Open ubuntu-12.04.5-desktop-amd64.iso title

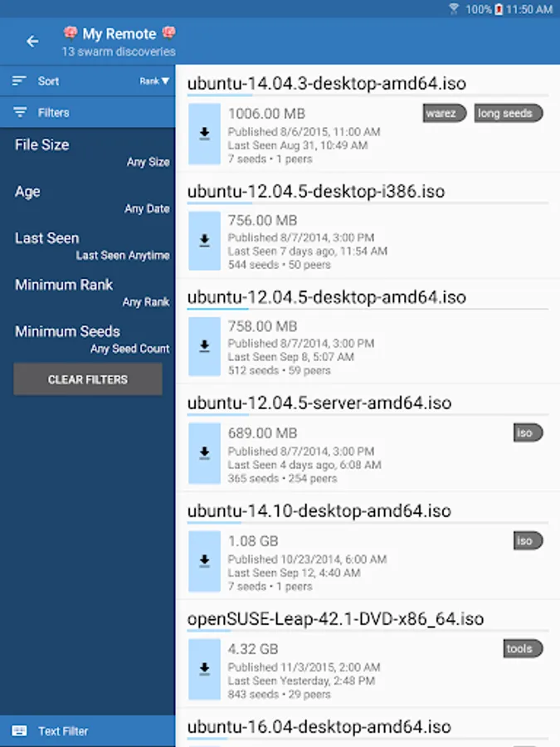[x=327, y=297]
